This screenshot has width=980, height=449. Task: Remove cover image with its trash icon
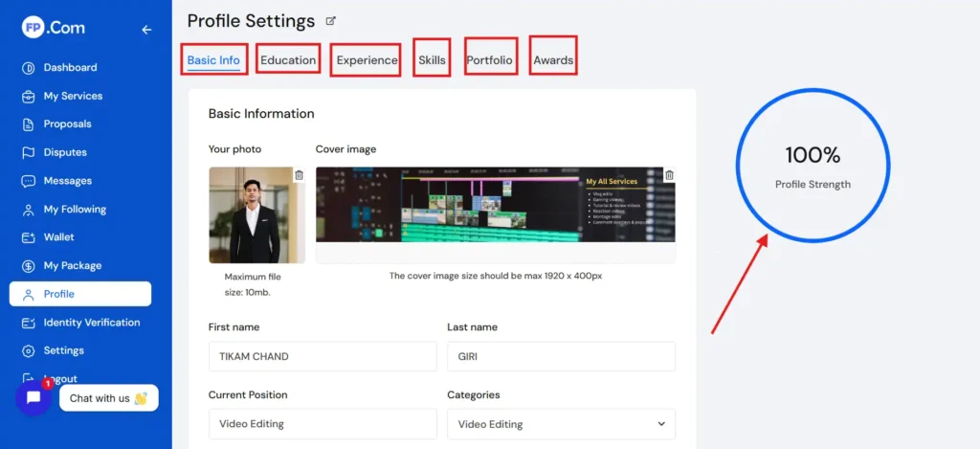point(669,175)
